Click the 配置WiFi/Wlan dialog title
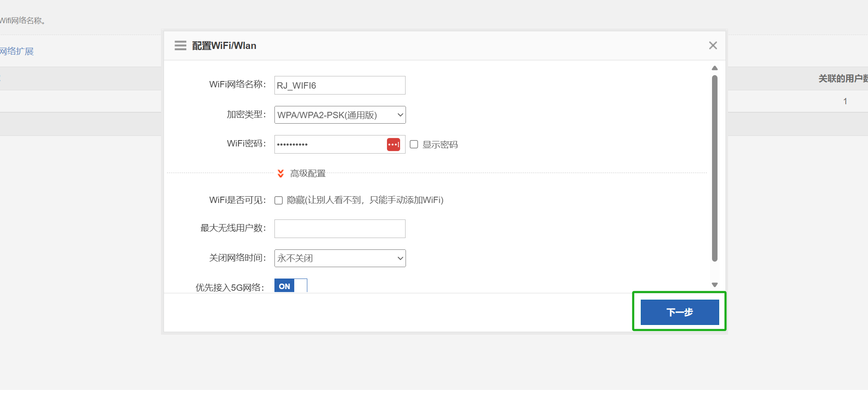Screen dimensions: 868x414 pyautogui.click(x=224, y=46)
